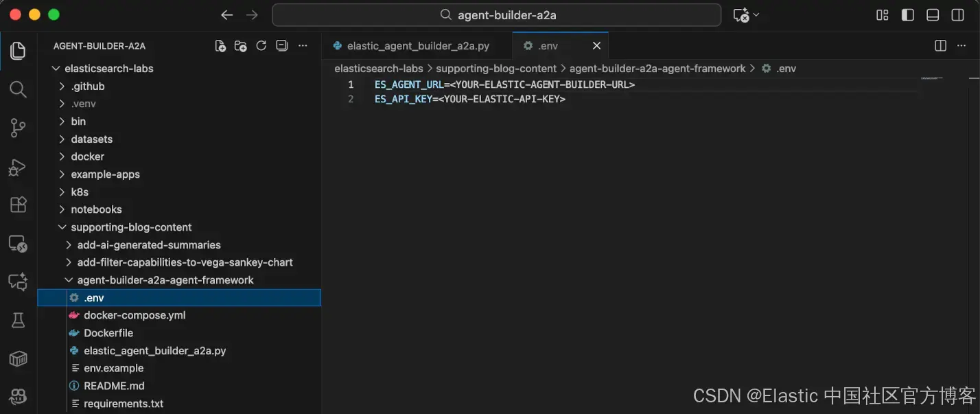980x414 pixels.
Task: Refresh the explorer tree
Action: 261,46
